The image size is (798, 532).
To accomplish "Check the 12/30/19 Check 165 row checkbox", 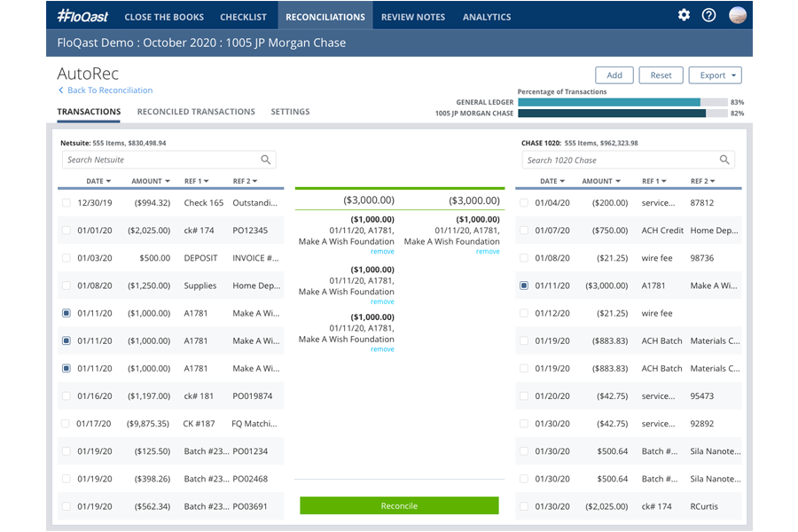I will tap(66, 203).
